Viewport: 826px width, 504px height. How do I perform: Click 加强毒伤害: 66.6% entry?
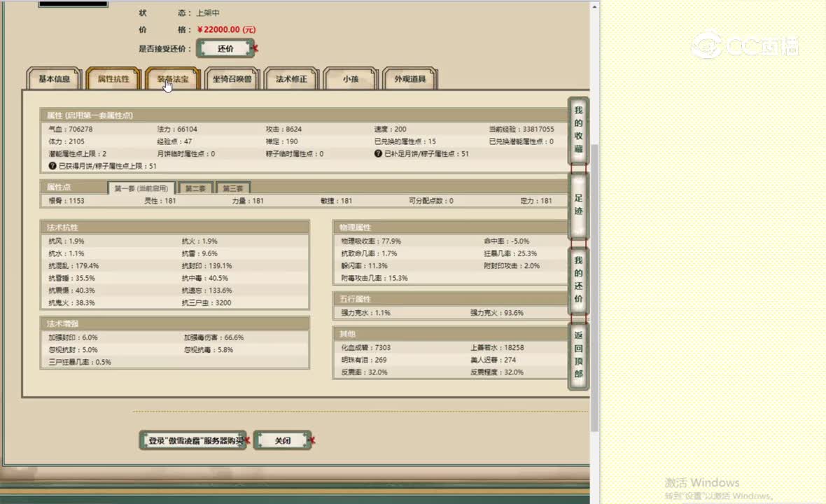coord(214,337)
